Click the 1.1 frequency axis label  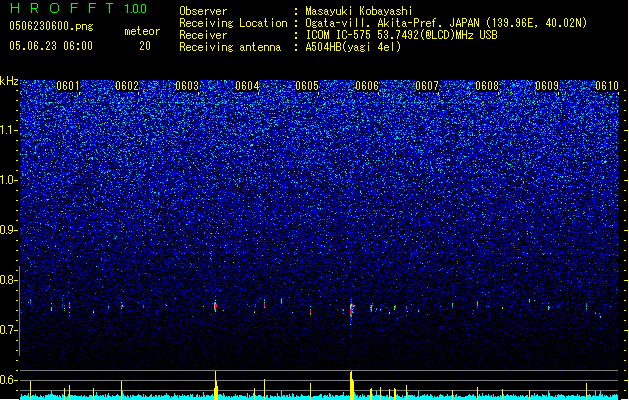(x=9, y=130)
